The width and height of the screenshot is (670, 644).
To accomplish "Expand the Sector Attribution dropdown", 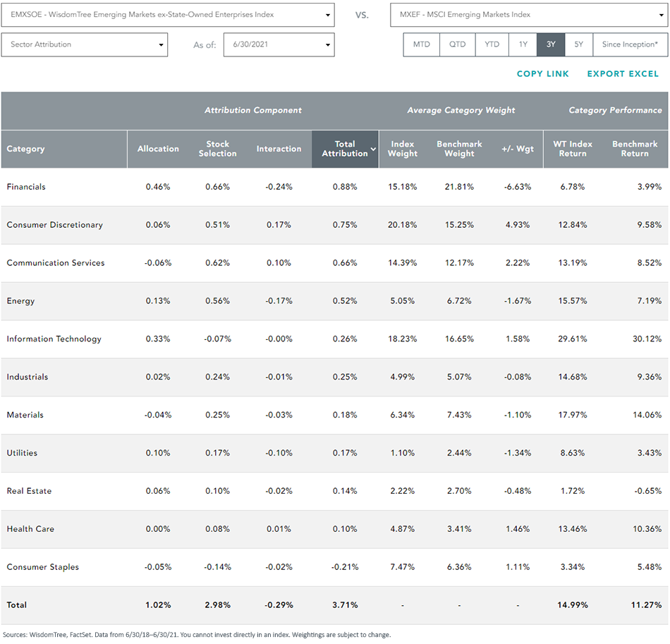I will tap(84, 45).
